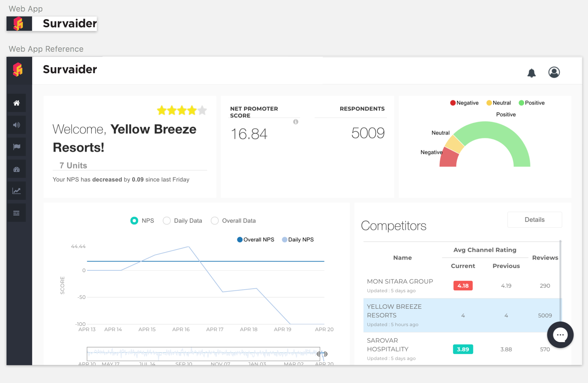Grab the range handle on the chart navigator
This screenshot has height=383, width=588.
322,354
